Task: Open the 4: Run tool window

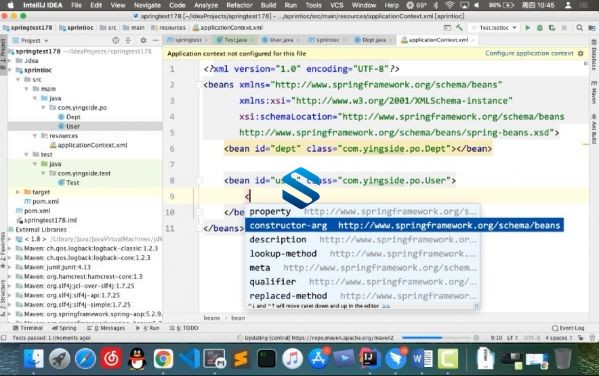Action: [147, 328]
